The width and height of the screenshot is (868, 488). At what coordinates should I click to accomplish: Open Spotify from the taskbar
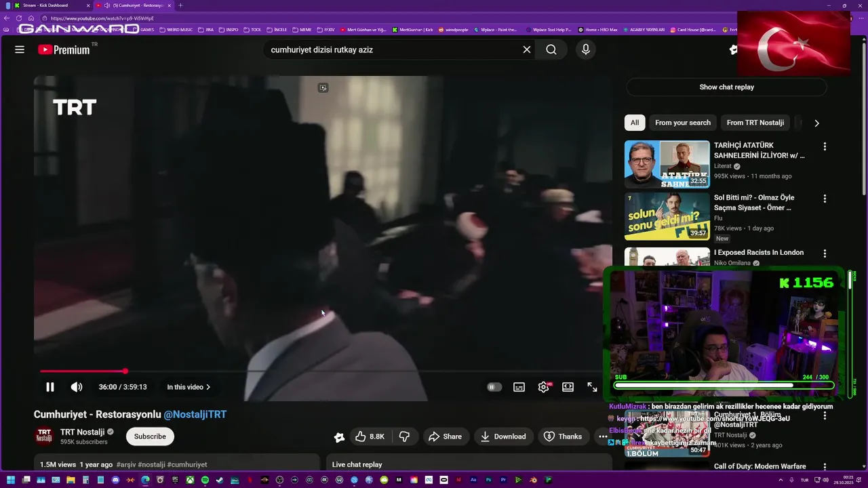[205, 480]
